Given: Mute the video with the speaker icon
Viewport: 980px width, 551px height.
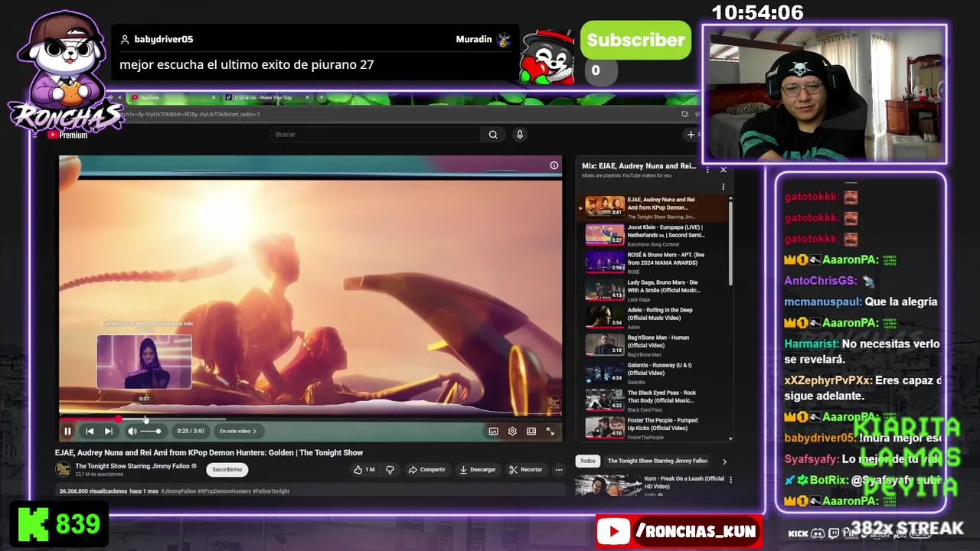Looking at the screenshot, I should tap(132, 431).
